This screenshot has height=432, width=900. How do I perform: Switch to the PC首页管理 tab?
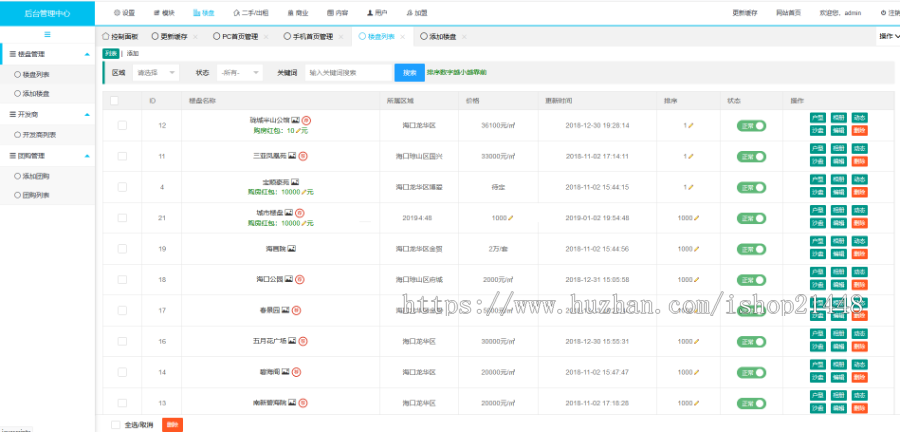[235, 36]
